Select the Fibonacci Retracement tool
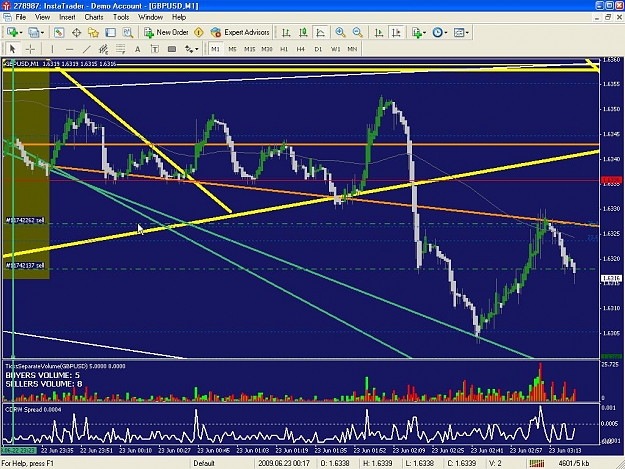 click(120, 49)
